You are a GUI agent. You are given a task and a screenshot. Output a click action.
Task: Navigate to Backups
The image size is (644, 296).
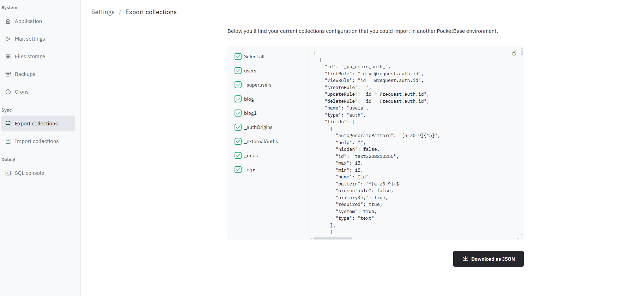pos(38,74)
